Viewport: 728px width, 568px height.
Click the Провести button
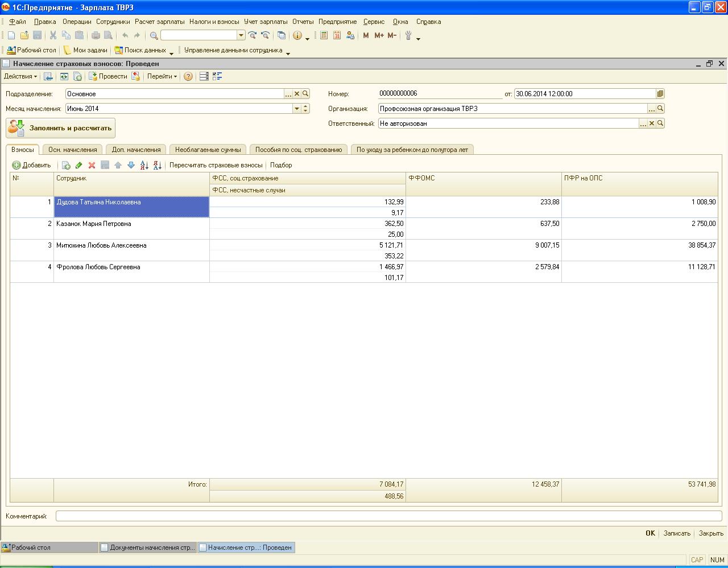[107, 76]
